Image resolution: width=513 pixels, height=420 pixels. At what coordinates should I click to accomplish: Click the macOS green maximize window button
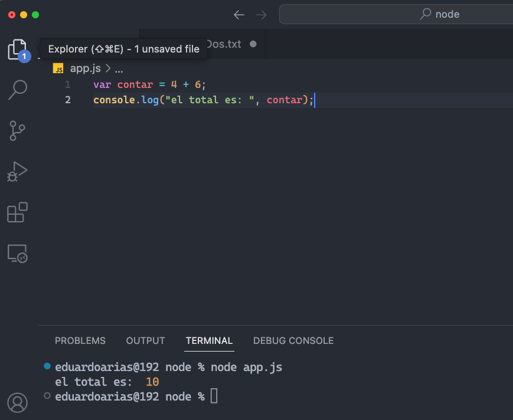click(35, 15)
